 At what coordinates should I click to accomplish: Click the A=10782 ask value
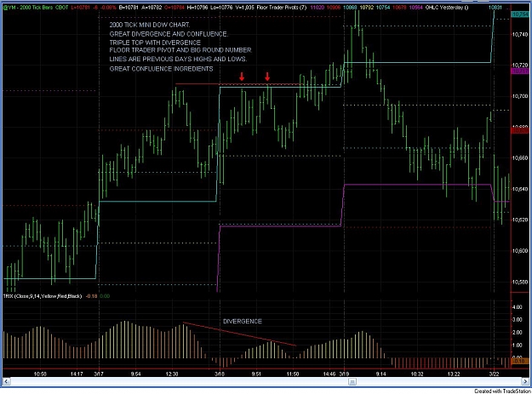tap(151, 7)
